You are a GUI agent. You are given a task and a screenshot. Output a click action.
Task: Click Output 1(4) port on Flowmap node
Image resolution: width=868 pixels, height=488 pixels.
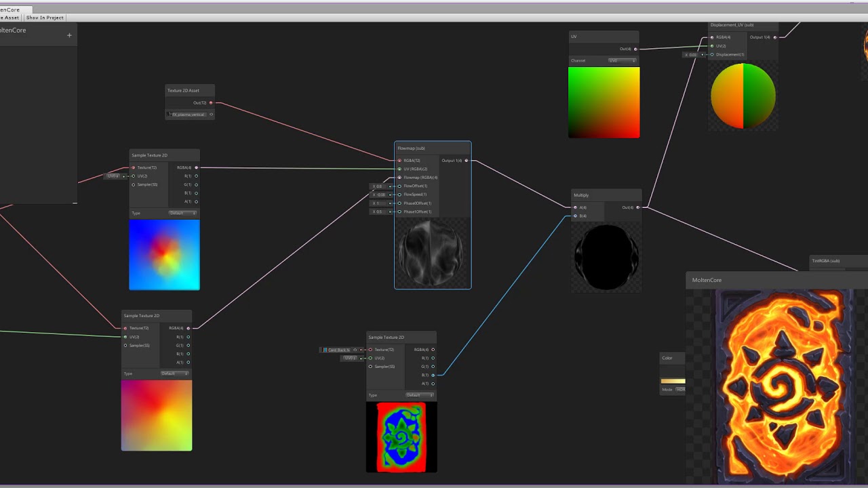pyautogui.click(x=466, y=161)
